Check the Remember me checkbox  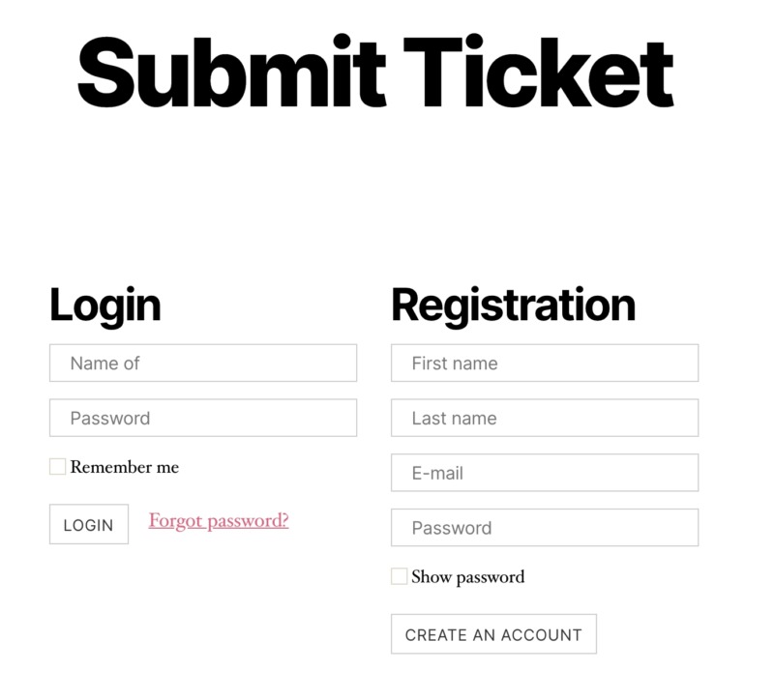[57, 466]
